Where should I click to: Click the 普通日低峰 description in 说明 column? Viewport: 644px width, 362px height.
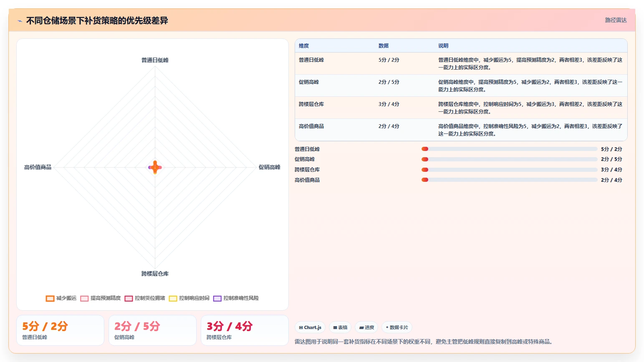[530, 64]
